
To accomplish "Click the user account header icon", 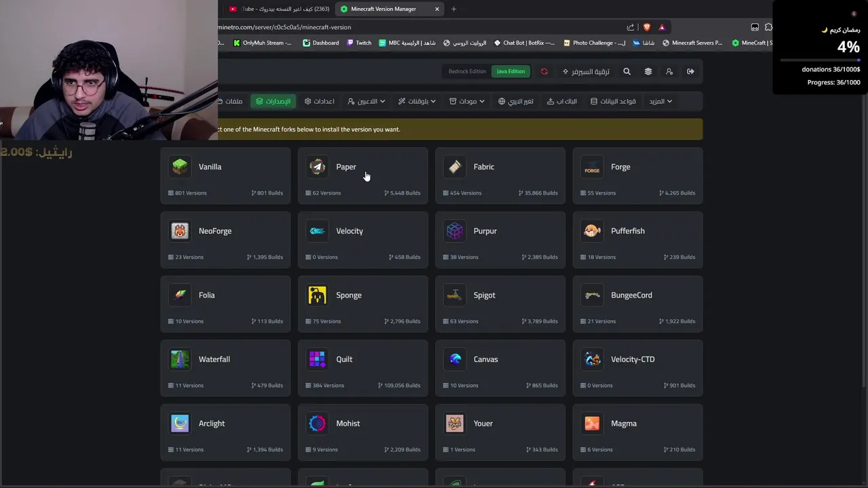I will [x=669, y=71].
